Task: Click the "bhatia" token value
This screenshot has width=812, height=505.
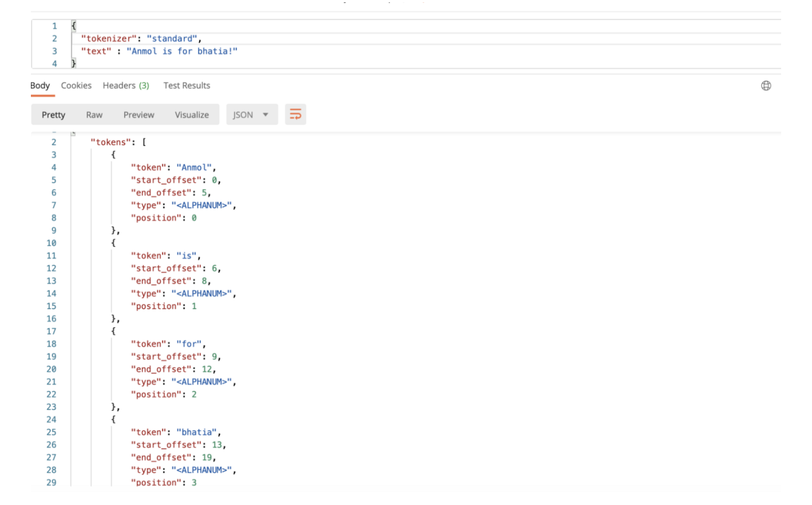Action: (x=196, y=432)
